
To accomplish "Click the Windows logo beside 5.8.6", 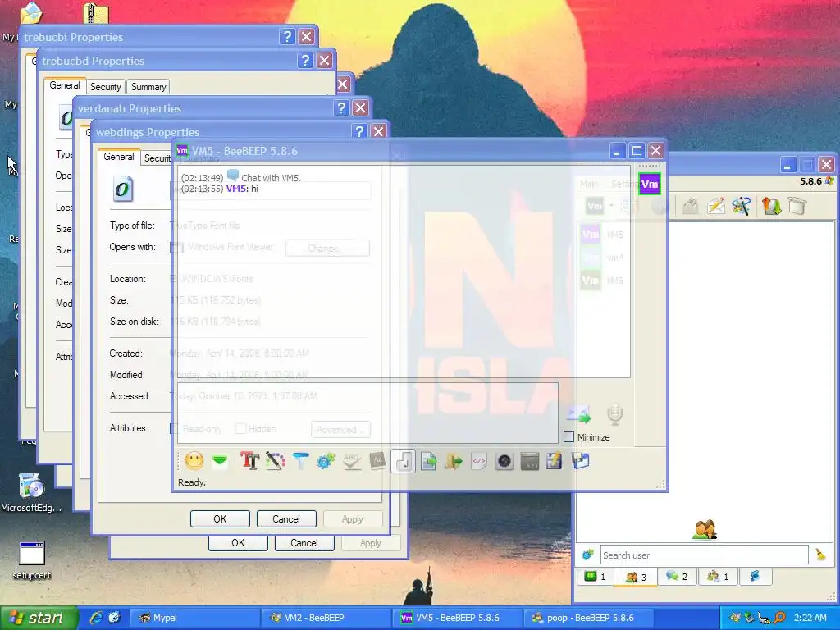I will [x=829, y=181].
